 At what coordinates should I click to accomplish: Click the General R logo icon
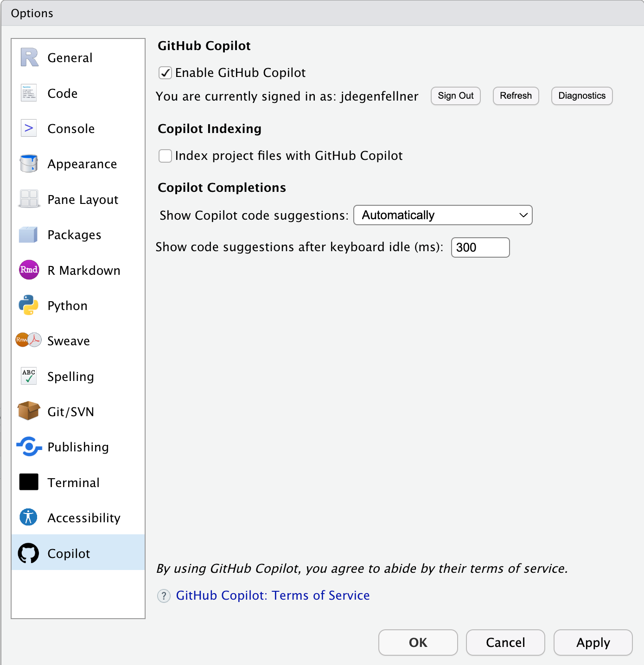coord(29,57)
